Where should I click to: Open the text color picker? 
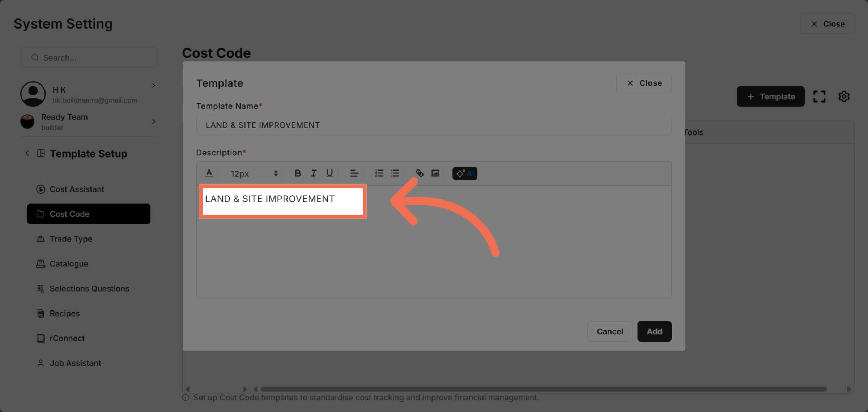209,173
